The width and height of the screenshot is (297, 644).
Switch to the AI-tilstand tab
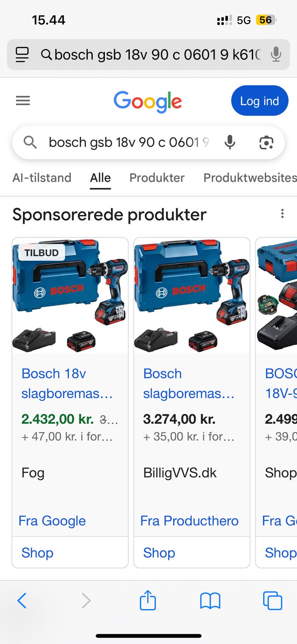(x=42, y=178)
